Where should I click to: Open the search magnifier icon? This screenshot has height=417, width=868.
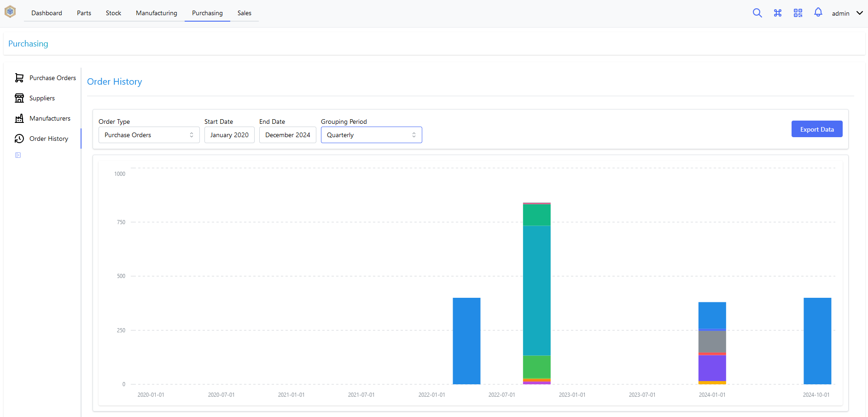tap(757, 13)
